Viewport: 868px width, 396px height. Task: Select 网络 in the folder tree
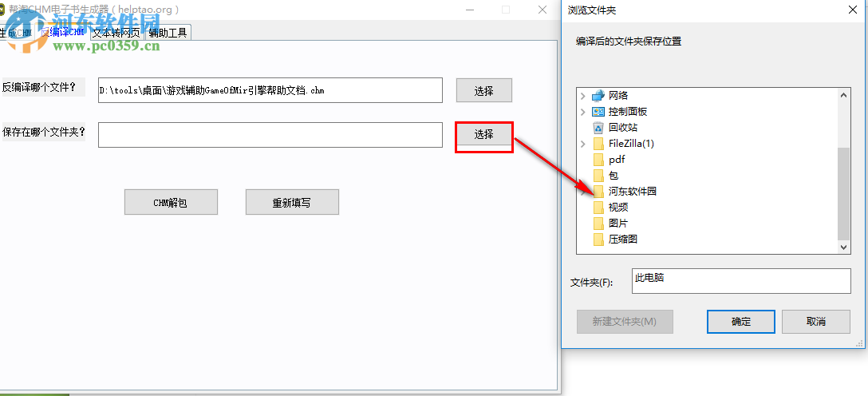point(618,96)
